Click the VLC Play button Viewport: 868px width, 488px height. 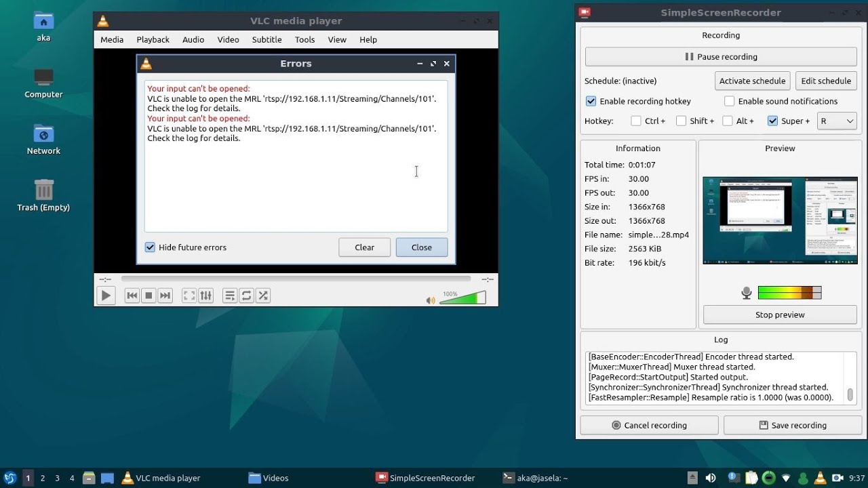106,296
